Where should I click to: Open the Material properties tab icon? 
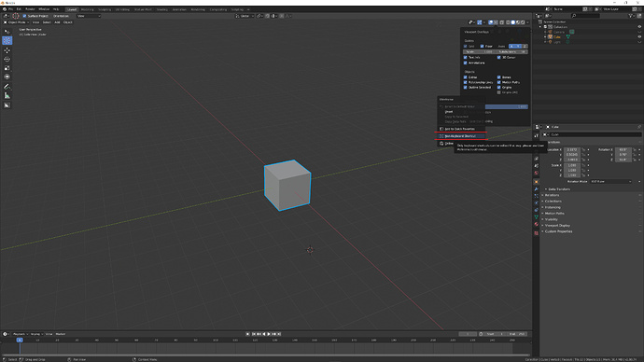pos(537,225)
